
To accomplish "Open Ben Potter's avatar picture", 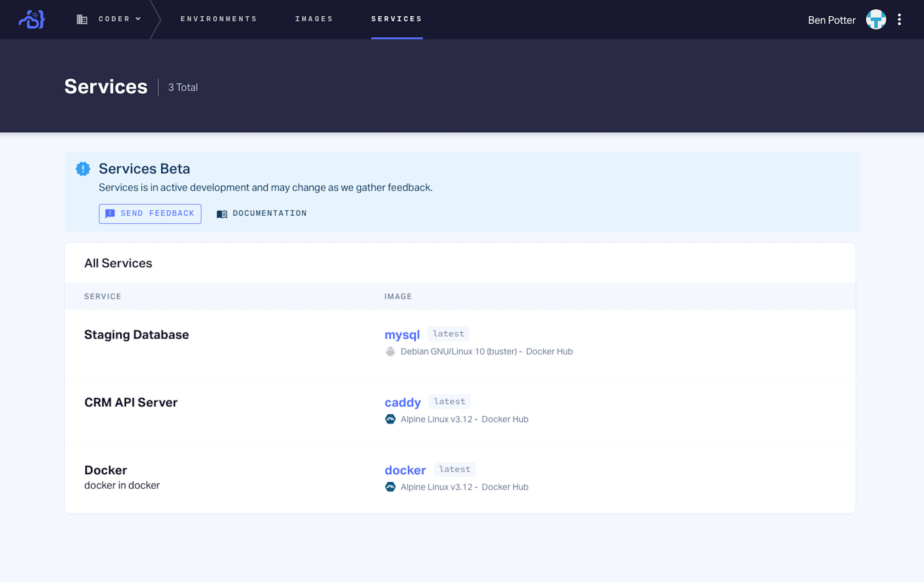I will pos(876,19).
